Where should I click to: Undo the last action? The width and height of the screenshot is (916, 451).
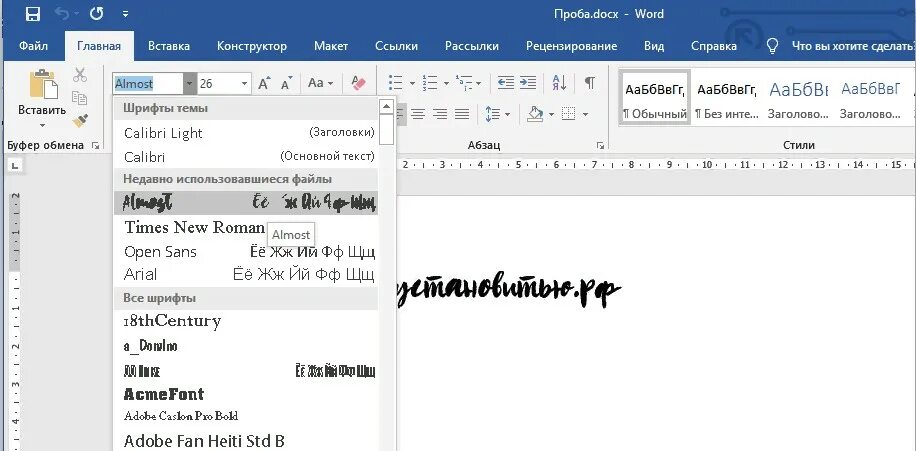(62, 14)
